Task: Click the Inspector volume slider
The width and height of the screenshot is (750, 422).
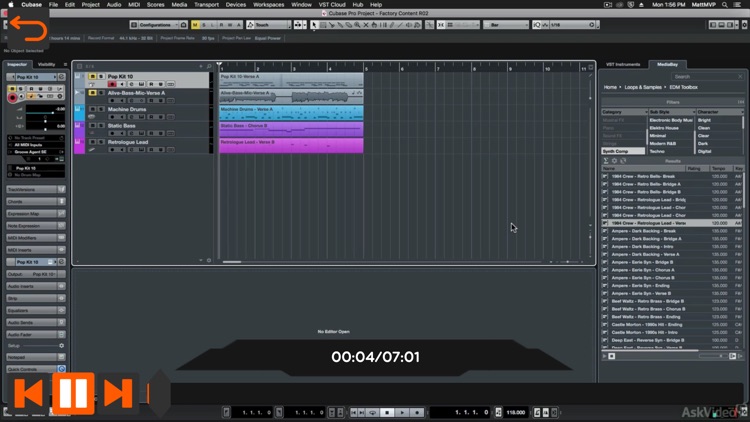Action: coord(45,112)
